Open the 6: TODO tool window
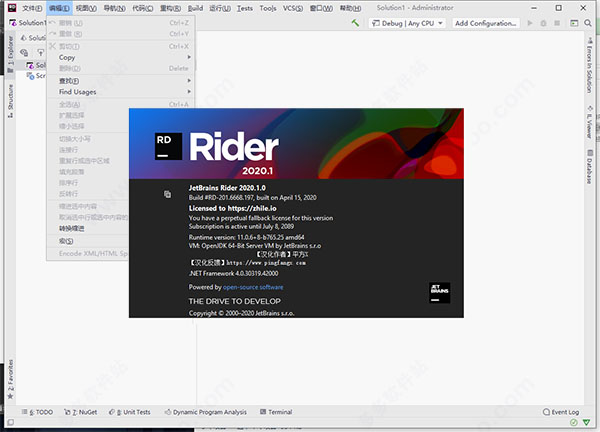The height and width of the screenshot is (432, 600). tap(37, 412)
